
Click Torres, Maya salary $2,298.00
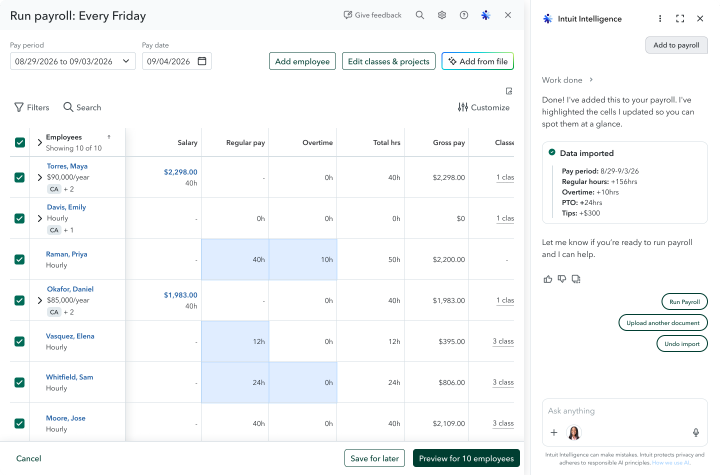point(180,172)
